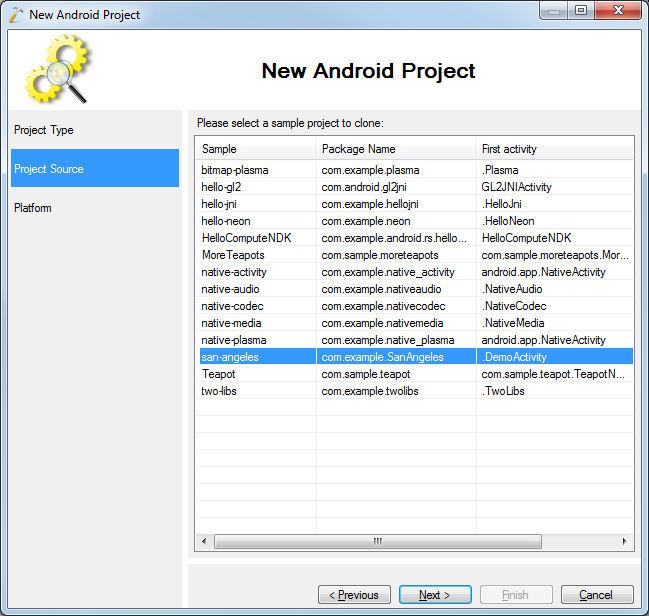Click the gears and magnifier wizard logo
649x616 pixels.
57,69
